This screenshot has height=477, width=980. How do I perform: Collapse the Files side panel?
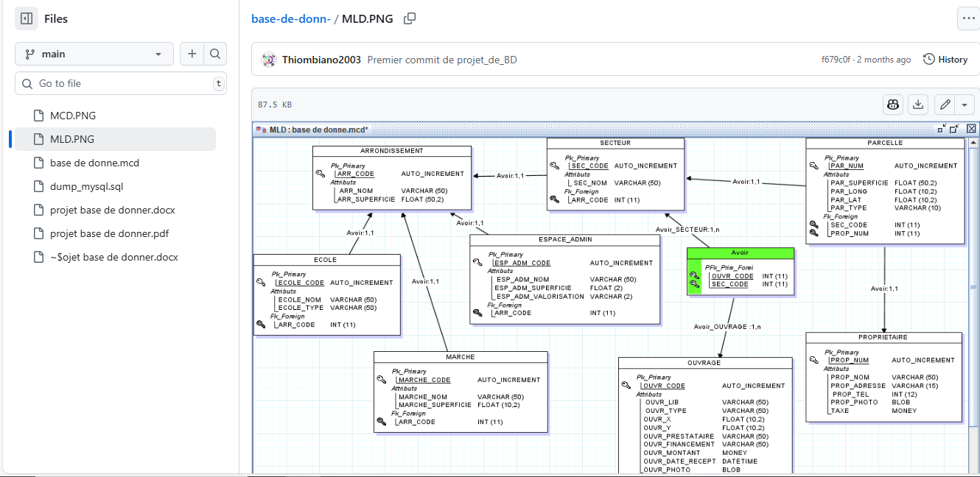tap(27, 19)
